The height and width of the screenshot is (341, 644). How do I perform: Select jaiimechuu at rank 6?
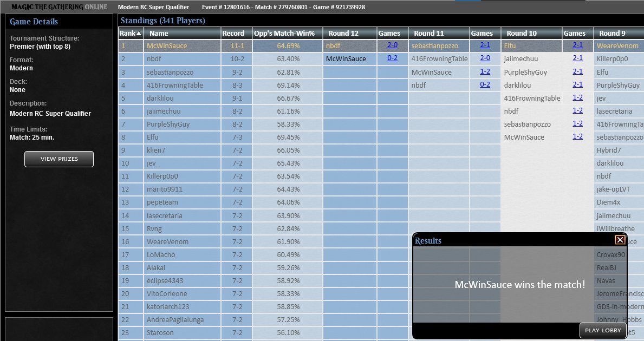[x=164, y=111]
